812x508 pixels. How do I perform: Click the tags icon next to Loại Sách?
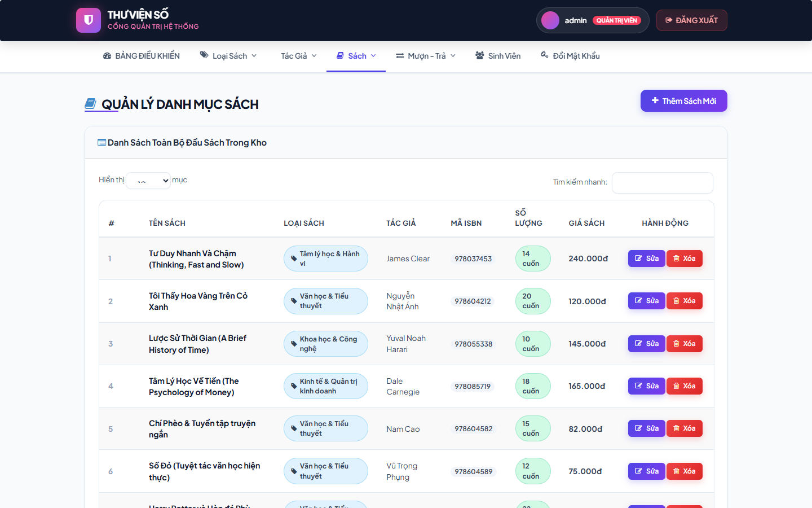(204, 55)
